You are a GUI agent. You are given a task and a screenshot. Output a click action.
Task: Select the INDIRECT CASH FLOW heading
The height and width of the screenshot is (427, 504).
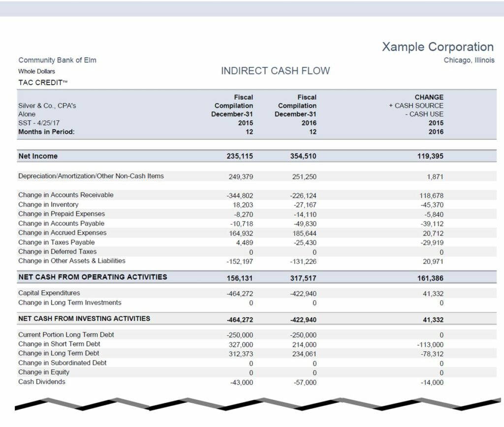276,71
